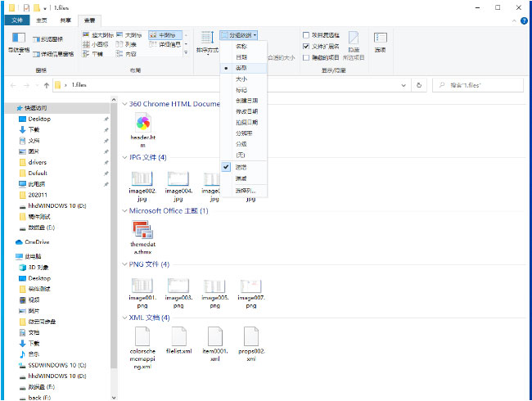Collapse the ribbon with the chevron
This screenshot has height=401, width=532.
[514, 20]
